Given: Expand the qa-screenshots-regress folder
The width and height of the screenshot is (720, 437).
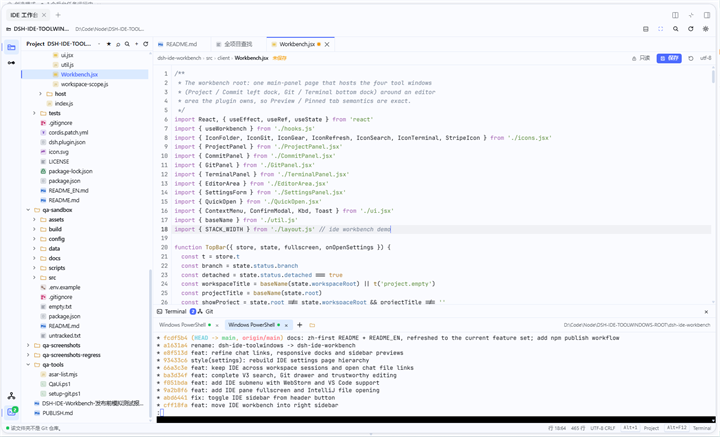Looking at the screenshot, I should 28,355.
